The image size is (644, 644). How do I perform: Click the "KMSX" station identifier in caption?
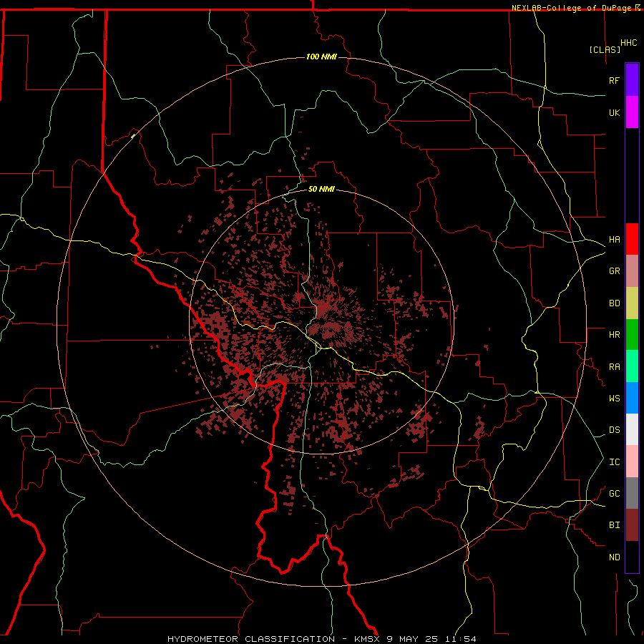point(367,639)
